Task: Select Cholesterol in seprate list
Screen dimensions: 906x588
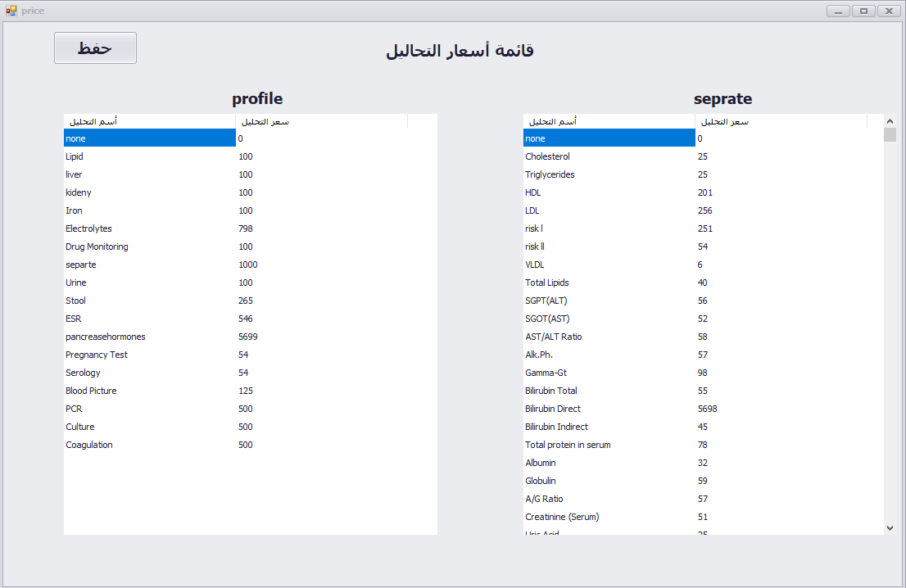Action: coord(547,156)
